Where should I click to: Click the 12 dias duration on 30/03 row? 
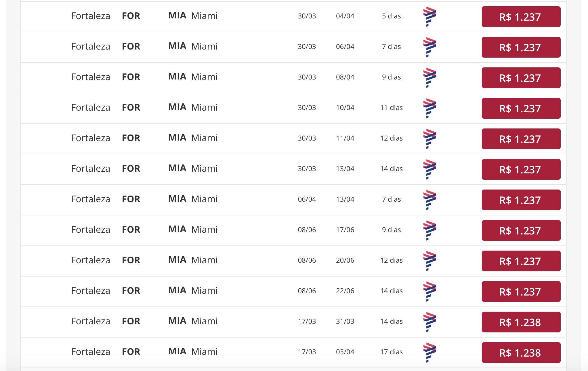coord(391,138)
